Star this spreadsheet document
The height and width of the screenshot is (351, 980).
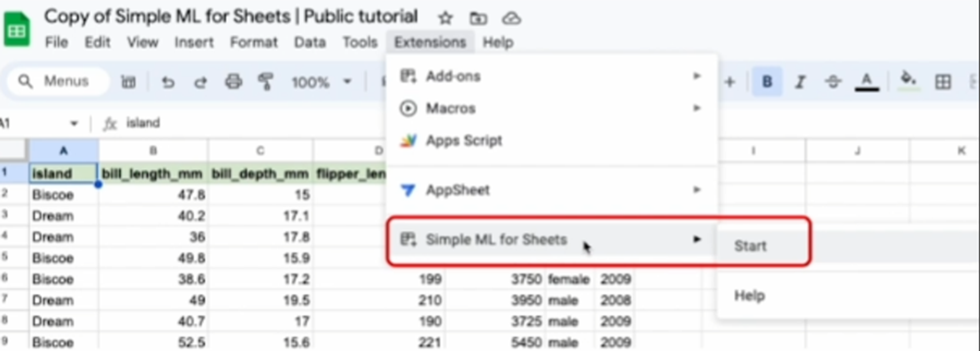(445, 19)
